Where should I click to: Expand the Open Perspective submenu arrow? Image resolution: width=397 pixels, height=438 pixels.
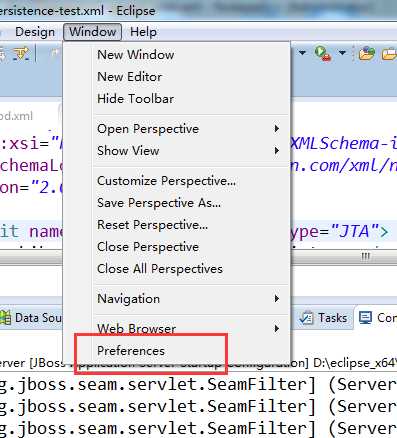[276, 129]
